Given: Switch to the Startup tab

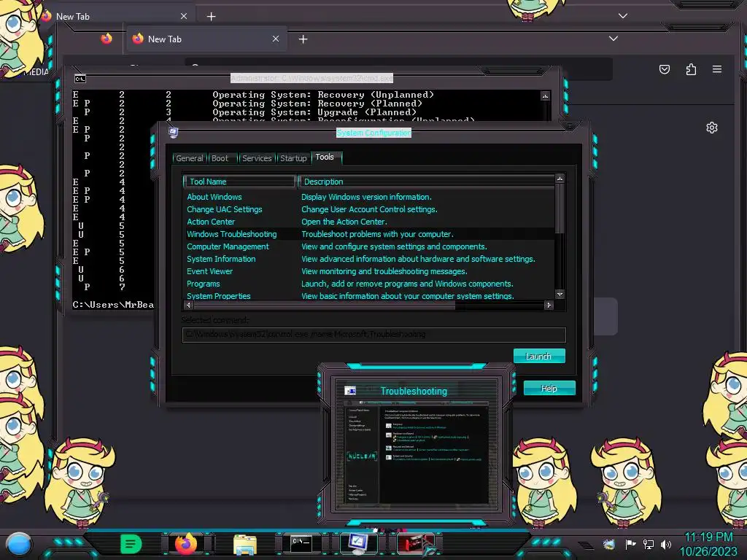Looking at the screenshot, I should (293, 158).
